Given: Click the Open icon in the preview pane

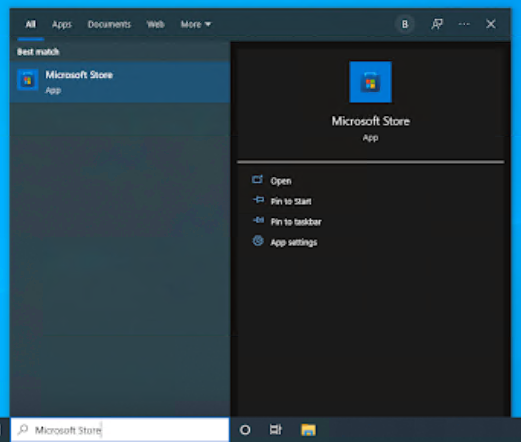Looking at the screenshot, I should [257, 180].
